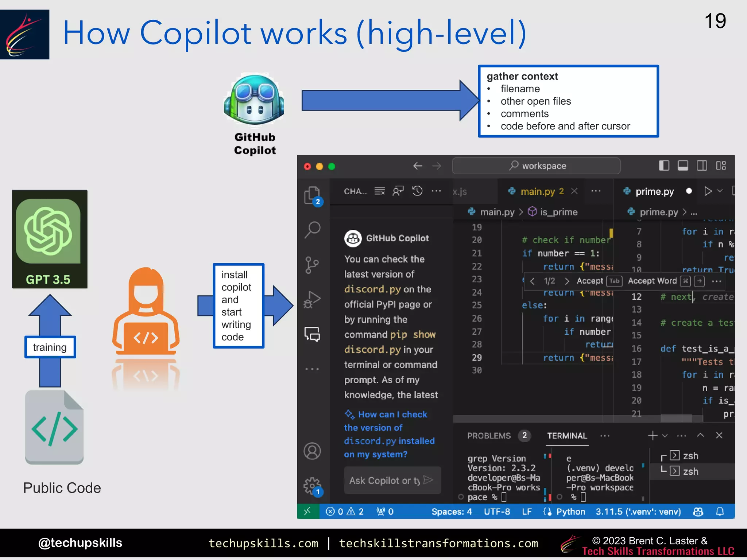Toggle the secondary side bar layout
This screenshot has height=560, width=747.
point(702,166)
